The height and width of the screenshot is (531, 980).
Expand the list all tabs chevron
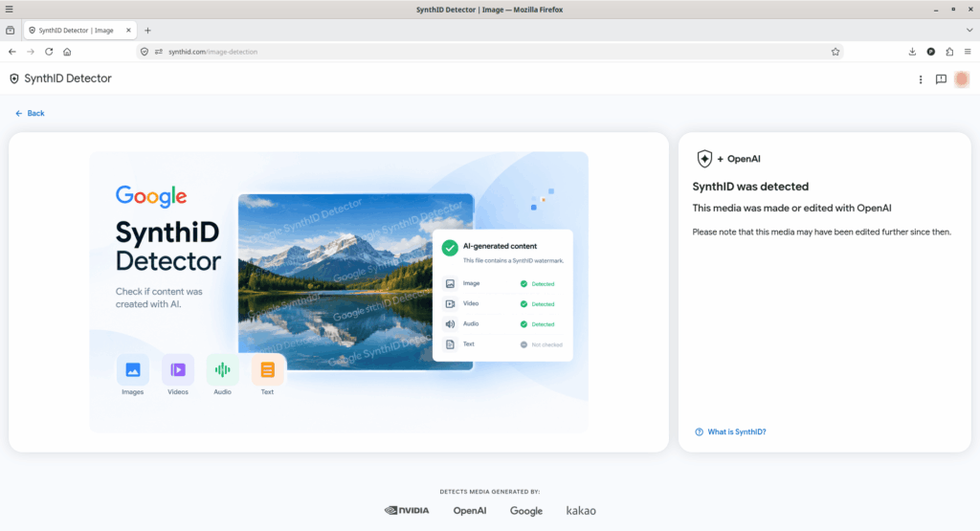click(969, 30)
